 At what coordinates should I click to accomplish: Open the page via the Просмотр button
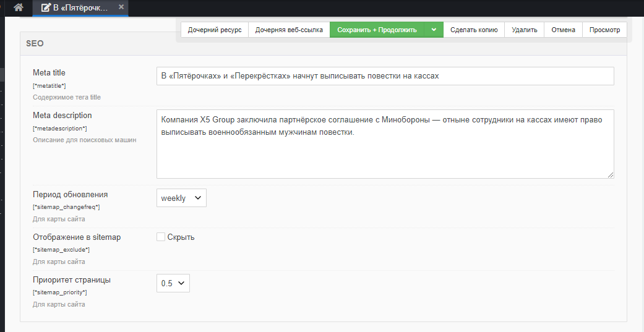[x=604, y=30]
